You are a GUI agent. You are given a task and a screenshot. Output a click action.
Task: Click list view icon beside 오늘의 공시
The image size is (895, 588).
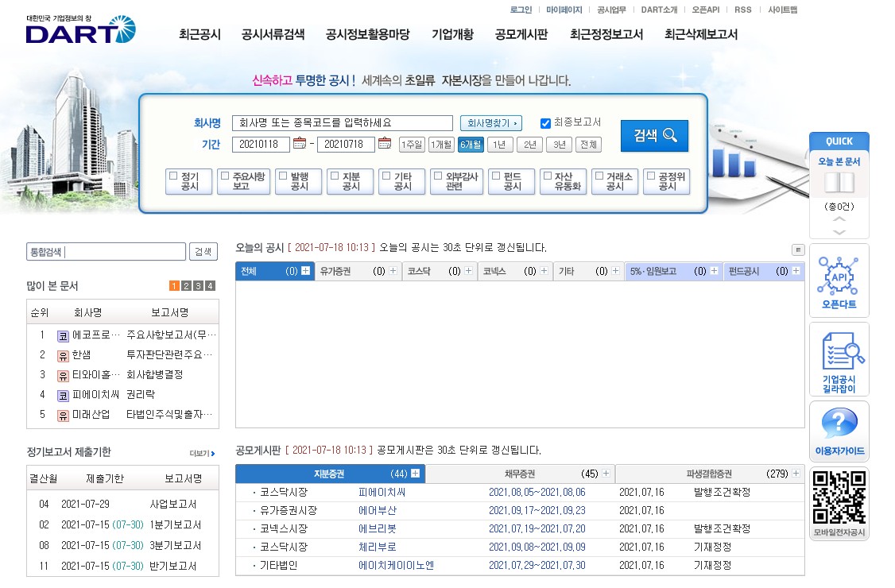(798, 250)
